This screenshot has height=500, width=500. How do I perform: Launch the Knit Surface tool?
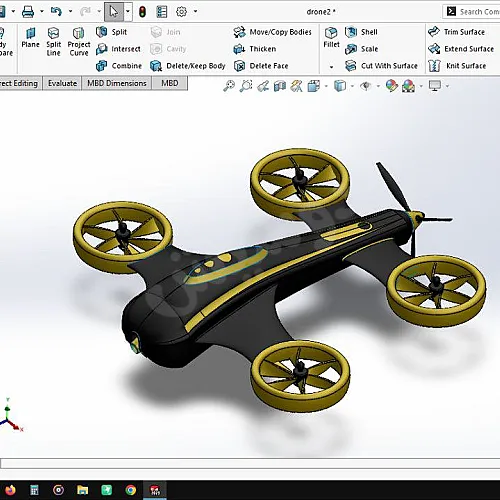coord(457,66)
